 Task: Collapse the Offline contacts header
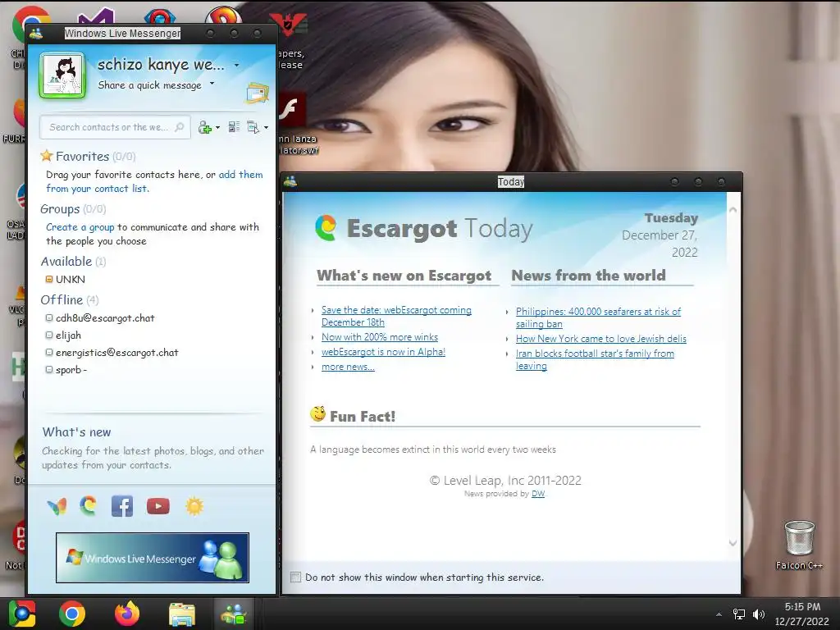[70, 300]
